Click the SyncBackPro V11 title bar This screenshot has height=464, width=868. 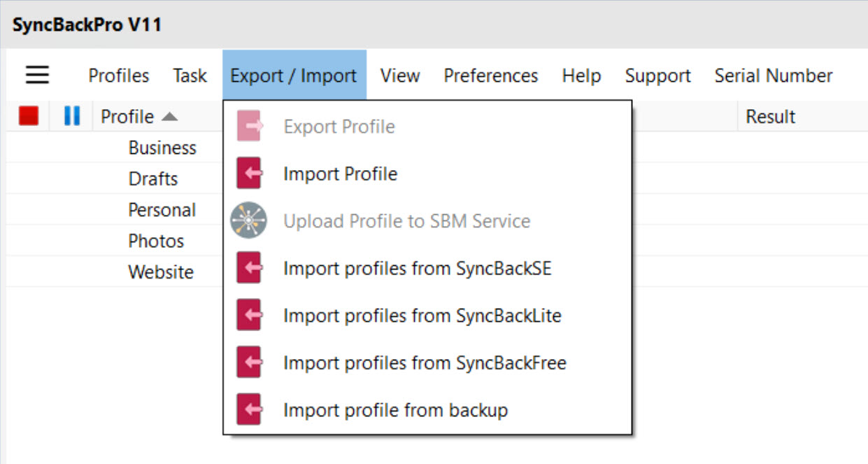434,25
